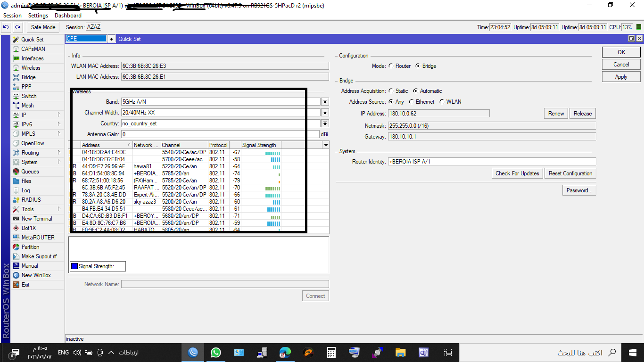Open the CPE Quick Set mode dropdown

click(x=111, y=39)
